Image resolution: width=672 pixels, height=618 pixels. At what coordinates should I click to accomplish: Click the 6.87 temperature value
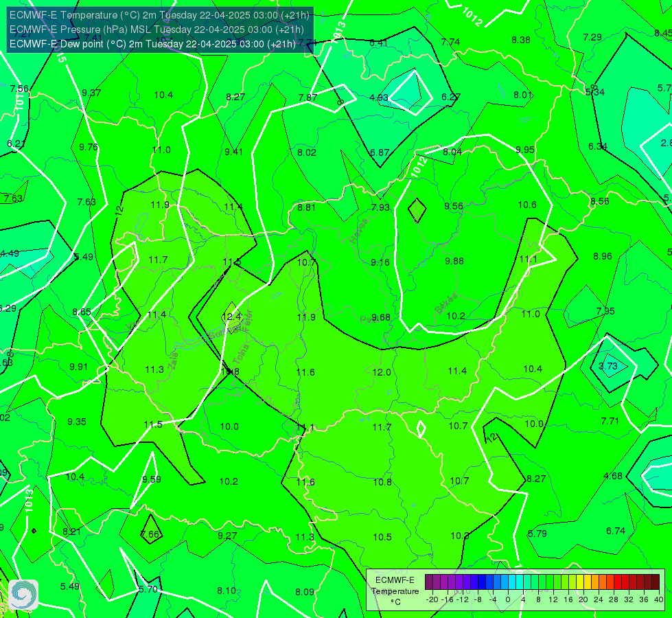point(380,152)
